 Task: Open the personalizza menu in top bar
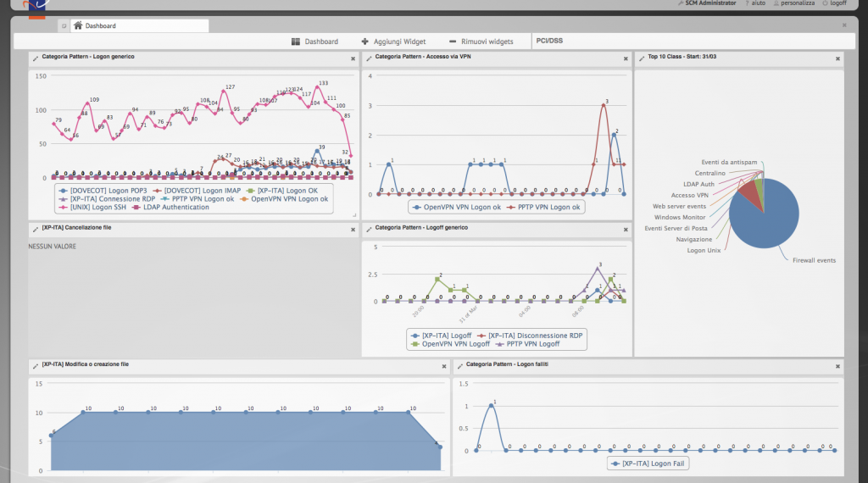pos(793,3)
